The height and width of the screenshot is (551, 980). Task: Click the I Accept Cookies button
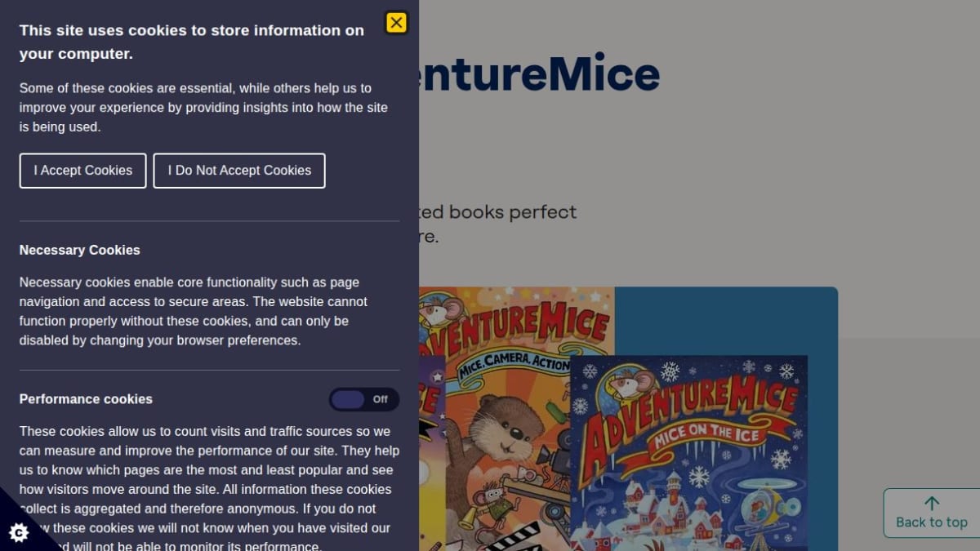tap(82, 171)
